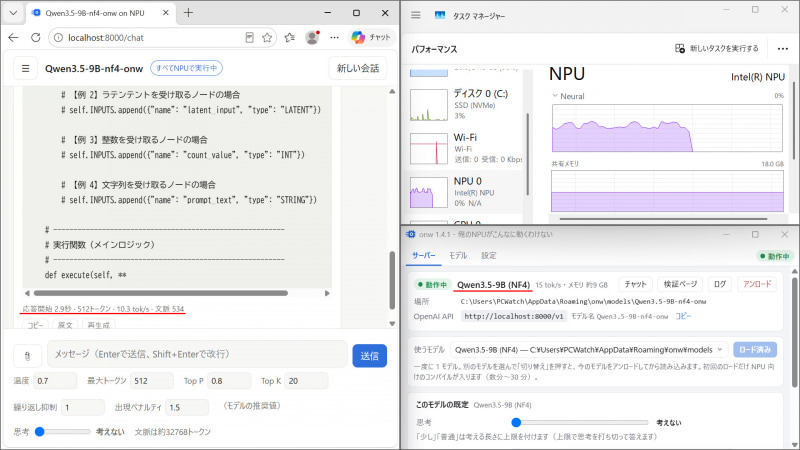This screenshot has width=800, height=450.
Task: Click the すべてNPUで実行中 badge
Action: click(186, 68)
